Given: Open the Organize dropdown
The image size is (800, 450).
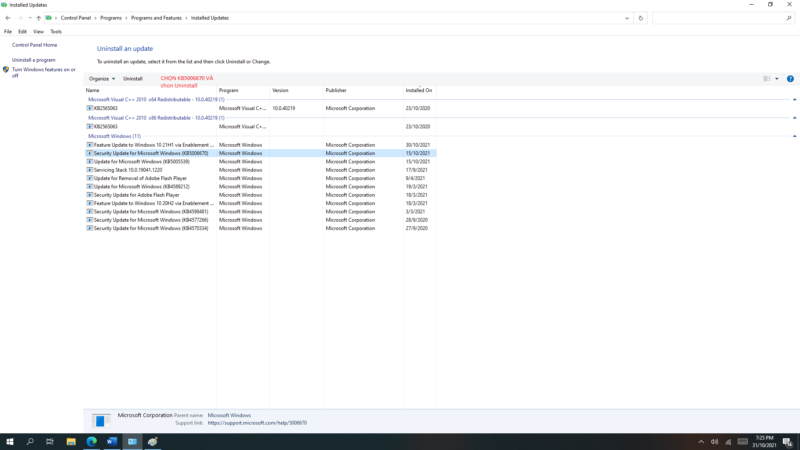Looking at the screenshot, I should [x=102, y=79].
